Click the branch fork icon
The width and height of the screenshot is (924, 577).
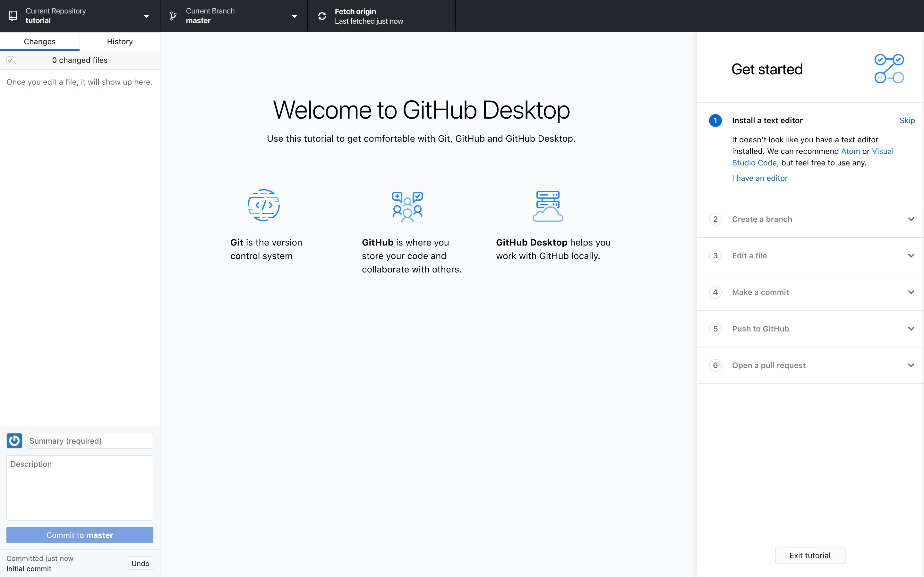[172, 16]
